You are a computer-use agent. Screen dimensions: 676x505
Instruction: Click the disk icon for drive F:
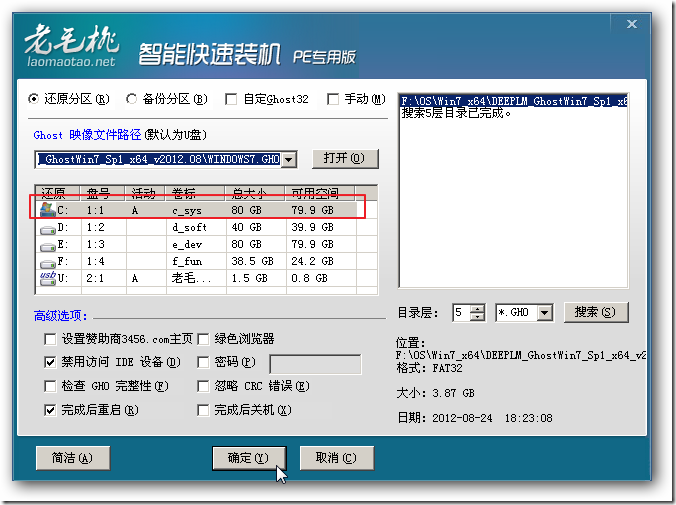pyautogui.click(x=47, y=263)
